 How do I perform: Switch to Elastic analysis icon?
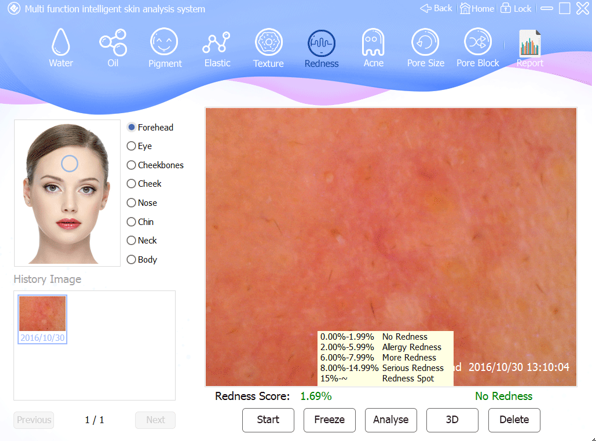216,42
